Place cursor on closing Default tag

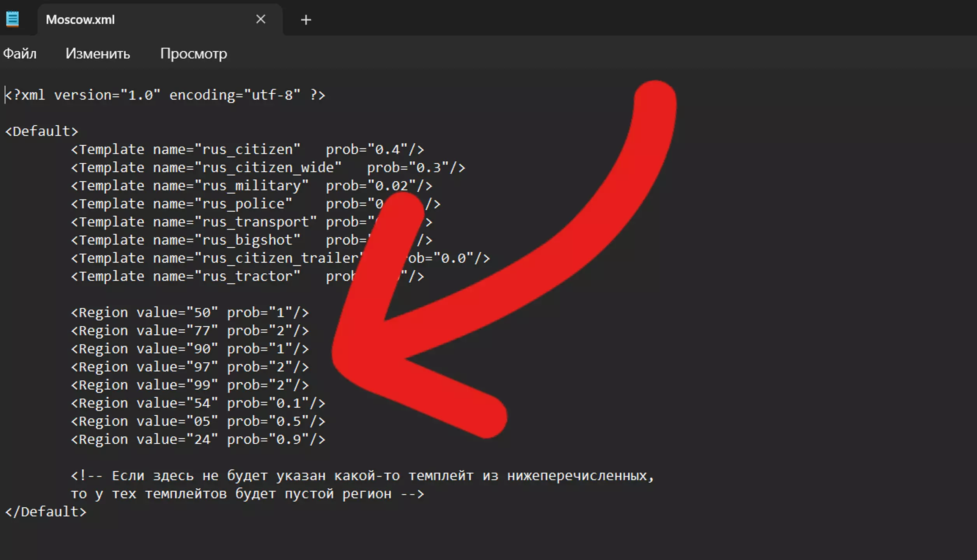coord(46,512)
